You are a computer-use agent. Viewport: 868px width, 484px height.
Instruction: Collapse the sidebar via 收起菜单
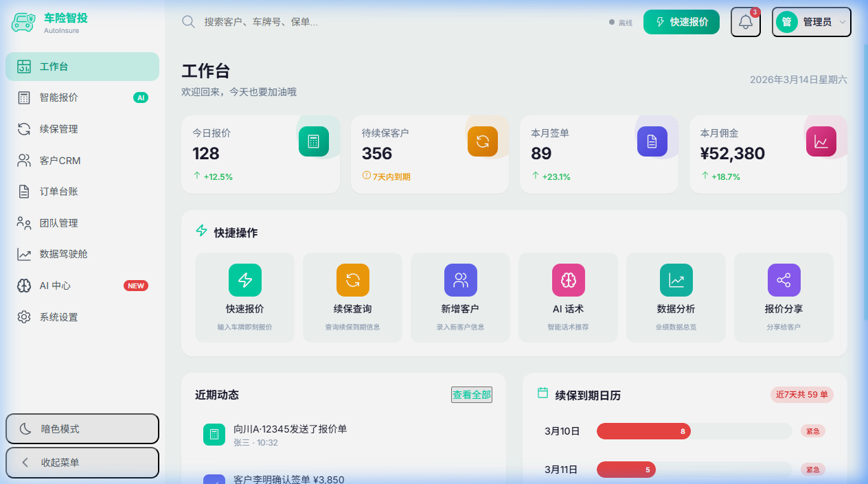tap(82, 463)
